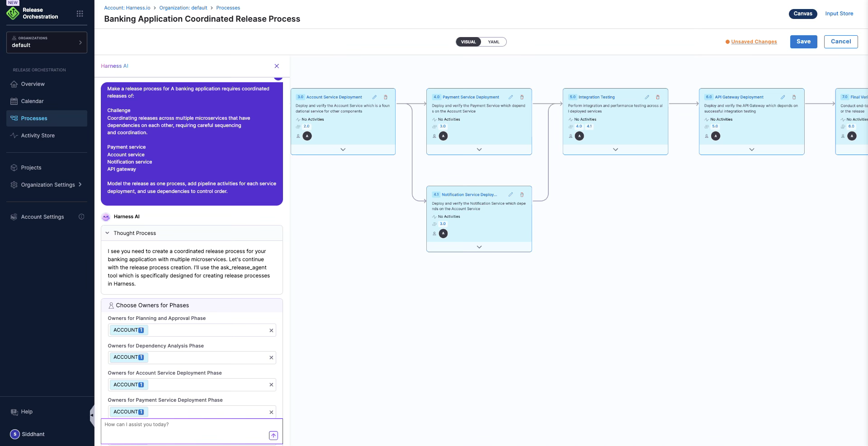
Task: Open Input Store tab
Action: (x=839, y=14)
